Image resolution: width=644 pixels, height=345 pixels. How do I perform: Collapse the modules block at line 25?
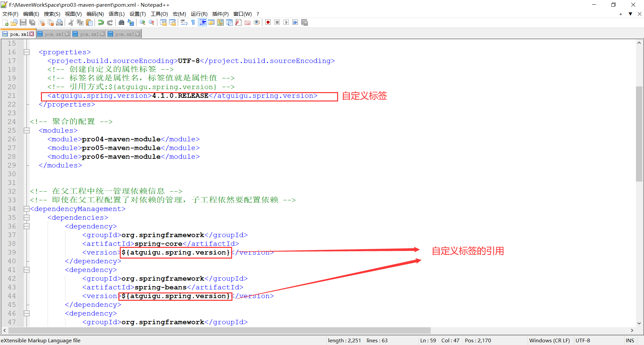point(26,131)
